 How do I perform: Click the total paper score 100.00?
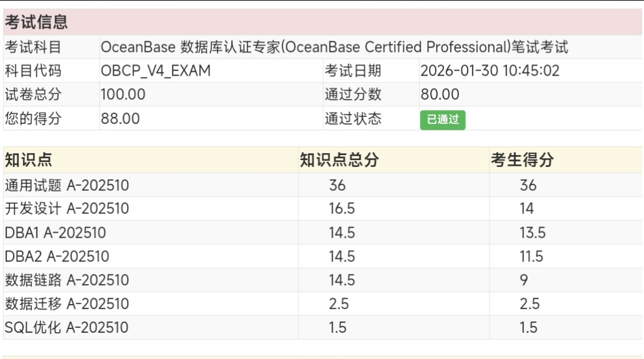[123, 94]
